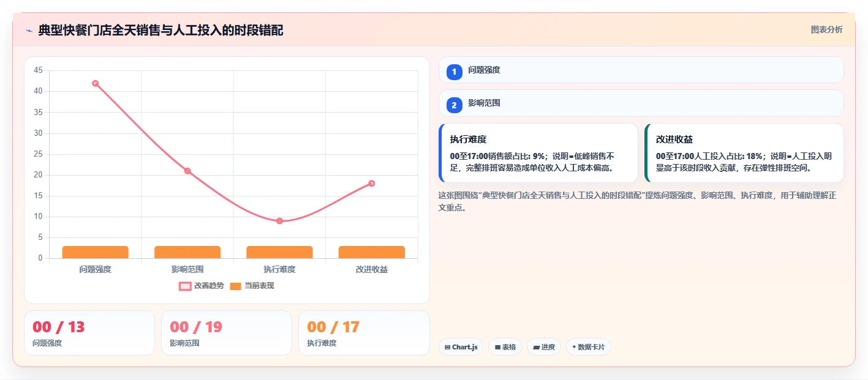Select the Chart.js tag
Screen dimensions: 868x380
(461, 347)
